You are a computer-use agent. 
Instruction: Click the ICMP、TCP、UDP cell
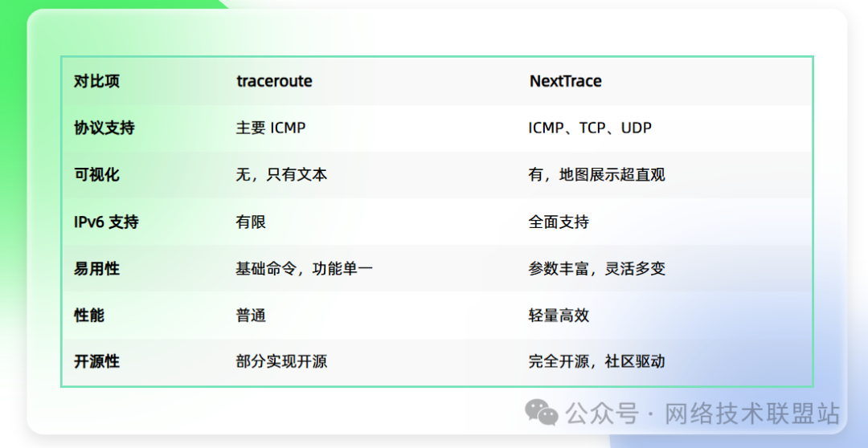[590, 128]
